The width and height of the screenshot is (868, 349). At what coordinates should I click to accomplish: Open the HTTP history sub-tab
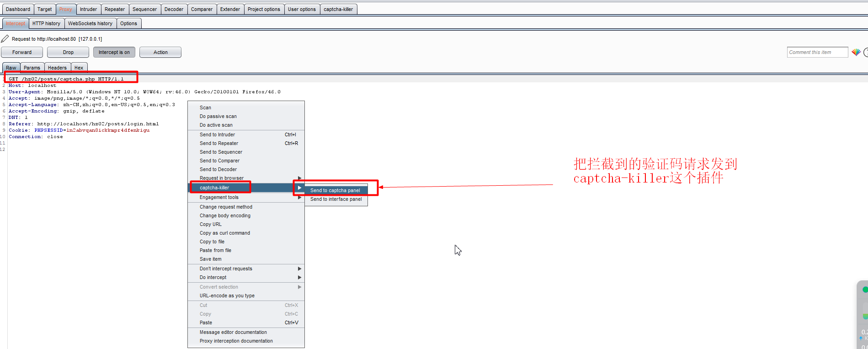click(x=46, y=23)
